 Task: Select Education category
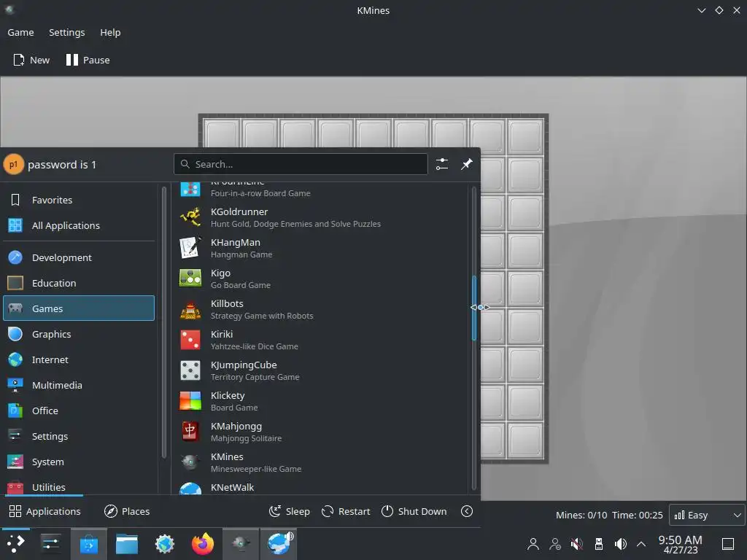tap(79, 283)
